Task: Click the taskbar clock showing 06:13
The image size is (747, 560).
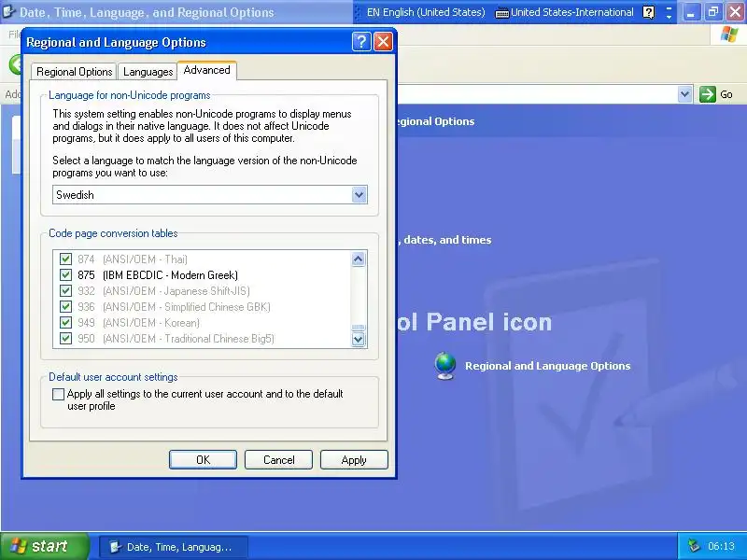Action: tap(721, 546)
